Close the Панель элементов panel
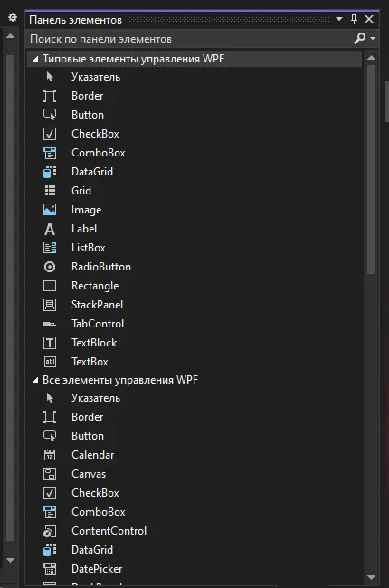The width and height of the screenshot is (389, 588). 369,19
